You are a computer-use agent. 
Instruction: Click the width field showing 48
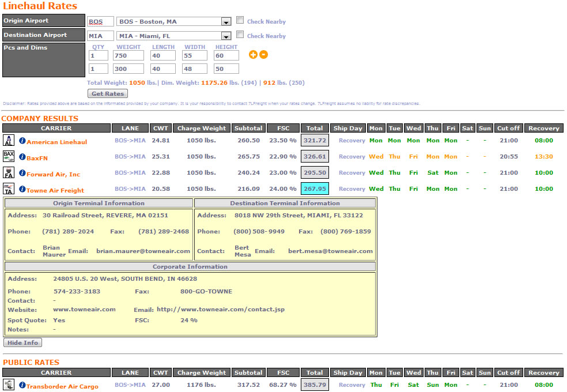point(195,69)
